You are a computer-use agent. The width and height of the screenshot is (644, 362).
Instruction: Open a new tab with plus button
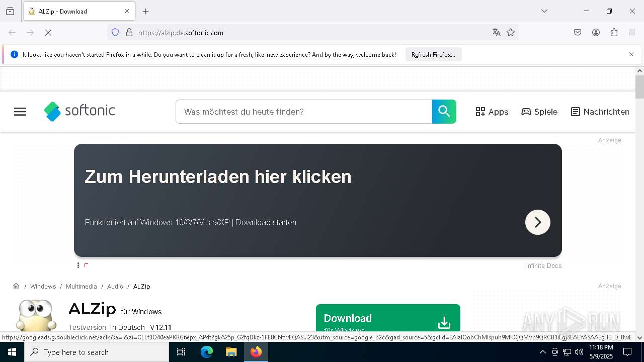(x=146, y=11)
